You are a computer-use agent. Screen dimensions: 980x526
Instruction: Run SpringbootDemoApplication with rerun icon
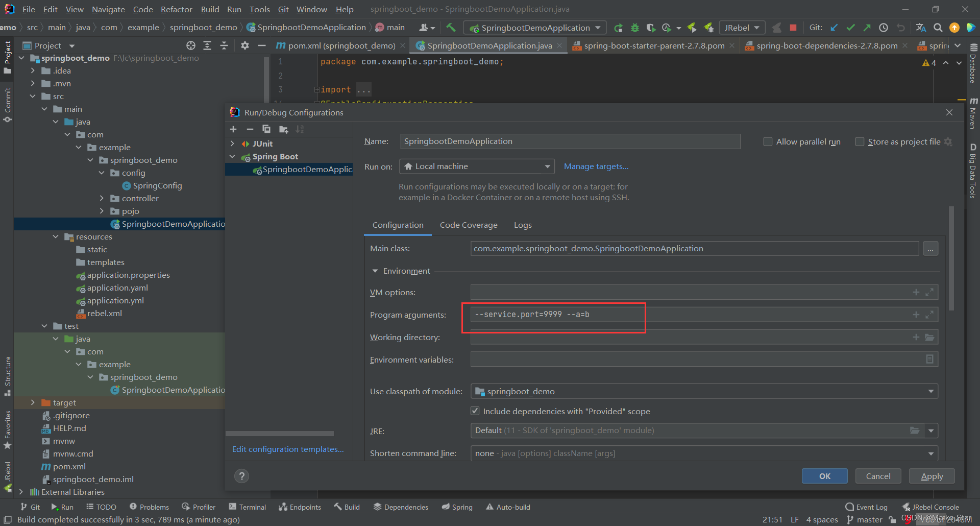pos(618,28)
